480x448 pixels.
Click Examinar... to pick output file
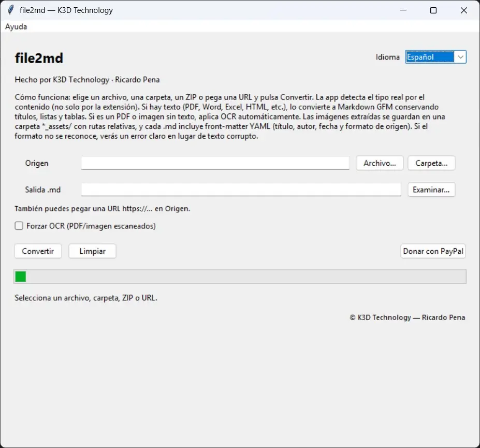pos(431,190)
